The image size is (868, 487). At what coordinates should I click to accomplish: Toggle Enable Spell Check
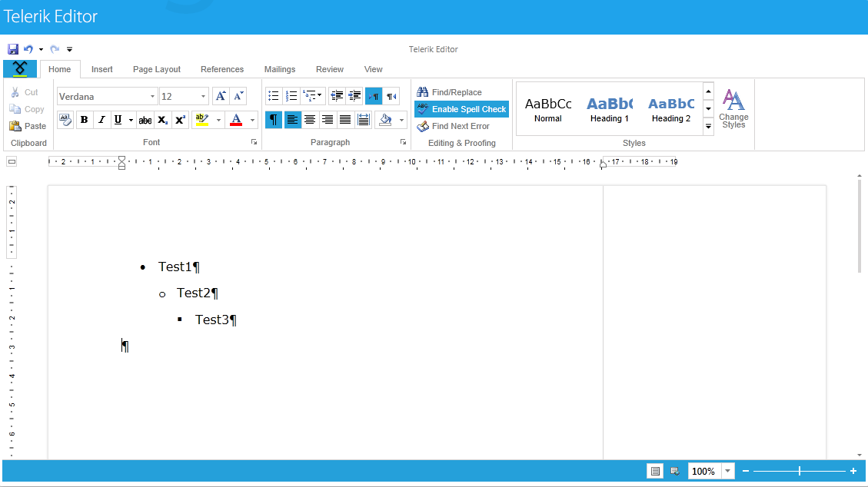tap(462, 109)
